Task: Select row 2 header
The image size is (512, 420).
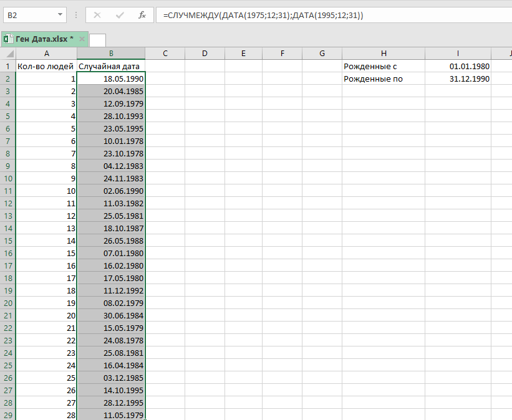Action: click(x=8, y=79)
